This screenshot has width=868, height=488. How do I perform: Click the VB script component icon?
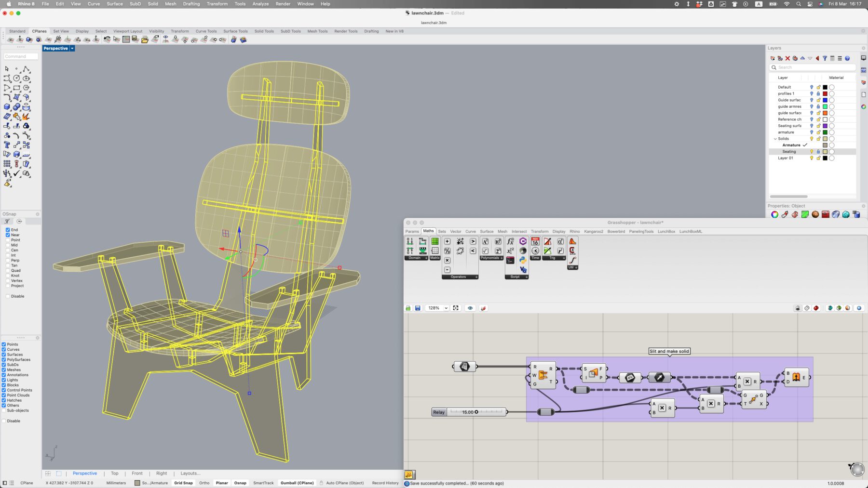(523, 270)
